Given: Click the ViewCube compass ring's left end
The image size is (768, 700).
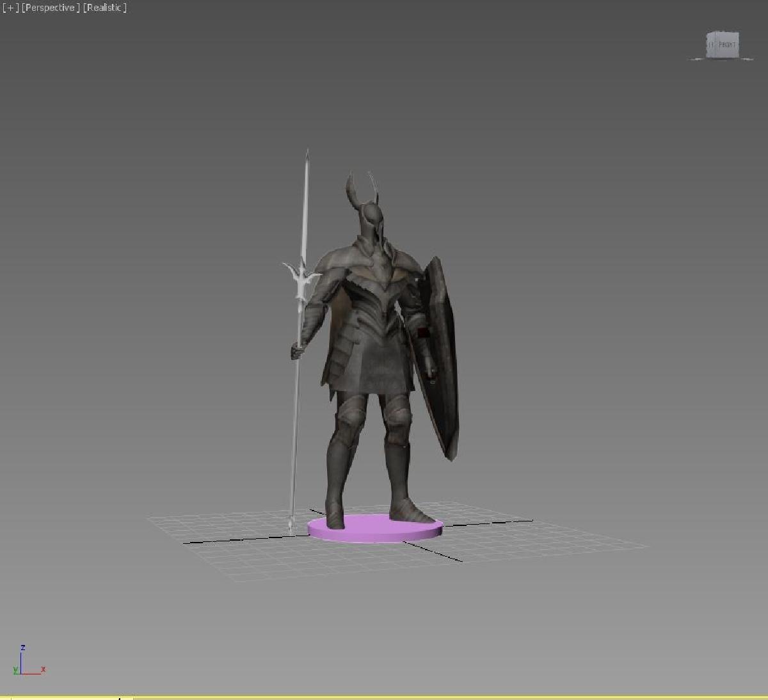Looking at the screenshot, I should click(x=693, y=59).
